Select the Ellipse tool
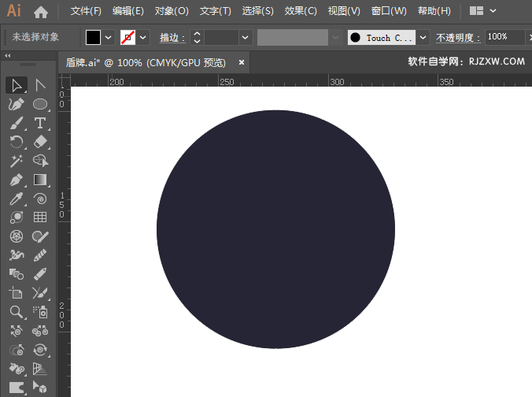The image size is (532, 397). coord(40,104)
